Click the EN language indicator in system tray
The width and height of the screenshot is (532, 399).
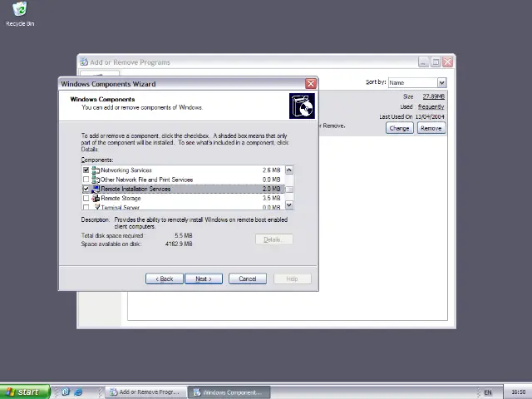[x=488, y=392]
